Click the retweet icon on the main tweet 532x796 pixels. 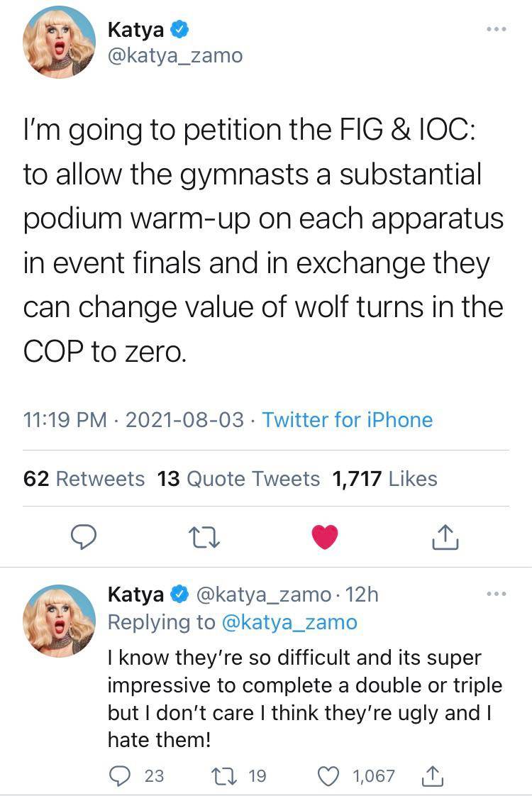(204, 537)
